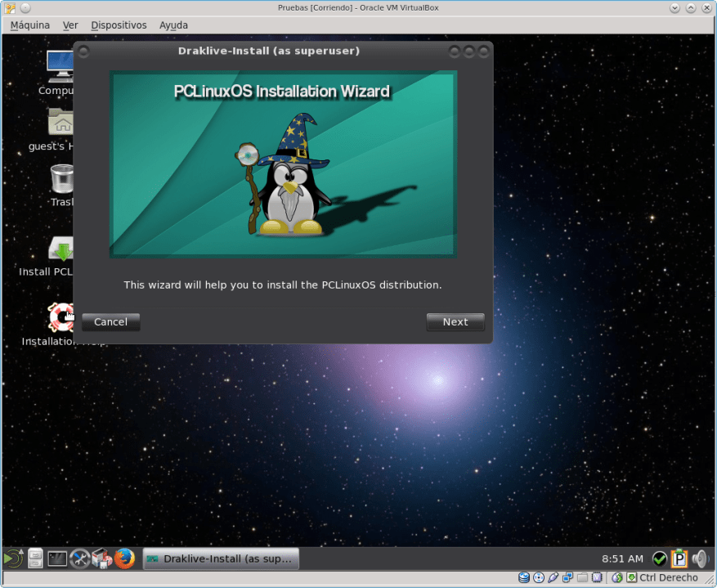Open the green start menu launcher
This screenshot has height=588, width=717.
12,559
